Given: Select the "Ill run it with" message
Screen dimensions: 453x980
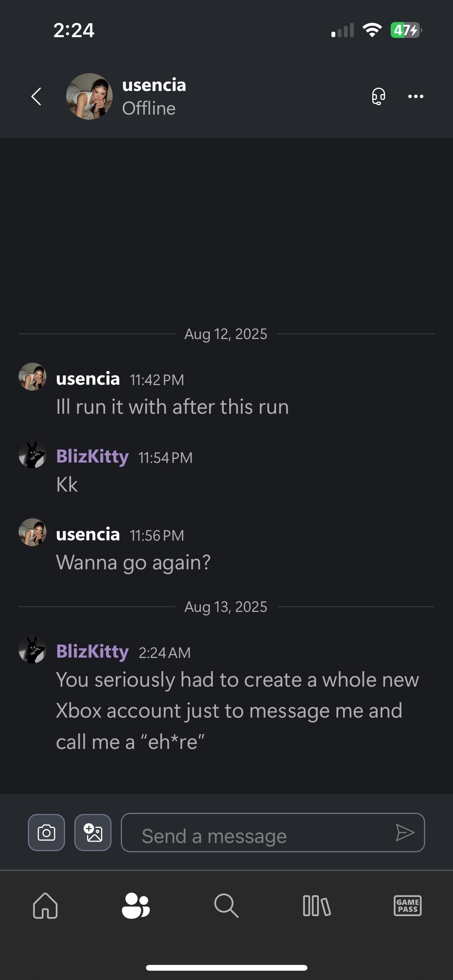Looking at the screenshot, I should click(x=172, y=407).
